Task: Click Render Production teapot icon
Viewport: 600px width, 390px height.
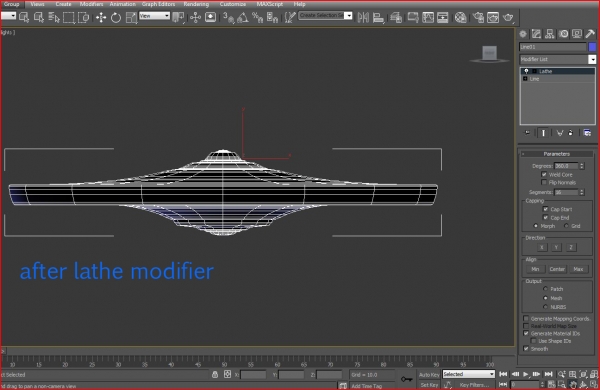Action: point(508,17)
